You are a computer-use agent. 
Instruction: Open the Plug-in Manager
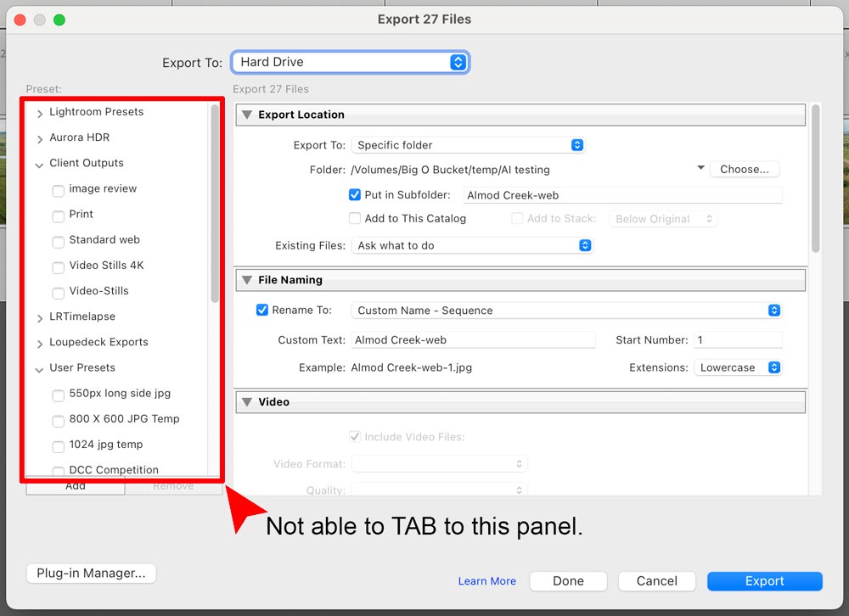click(91, 574)
